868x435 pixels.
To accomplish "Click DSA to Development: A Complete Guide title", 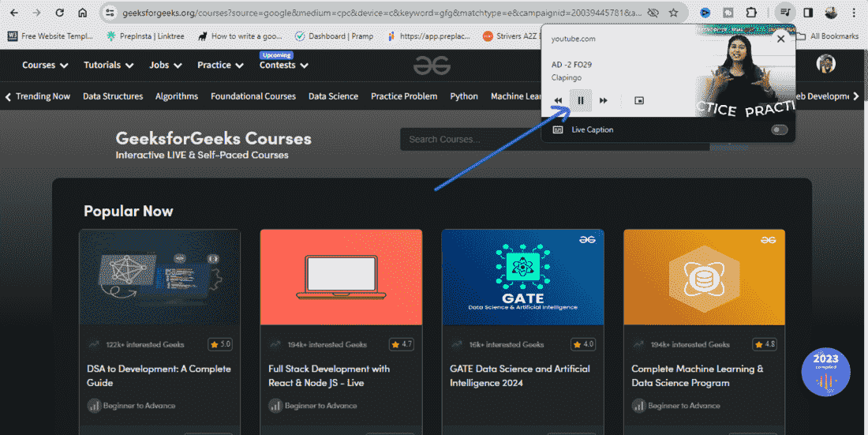I will pos(159,376).
